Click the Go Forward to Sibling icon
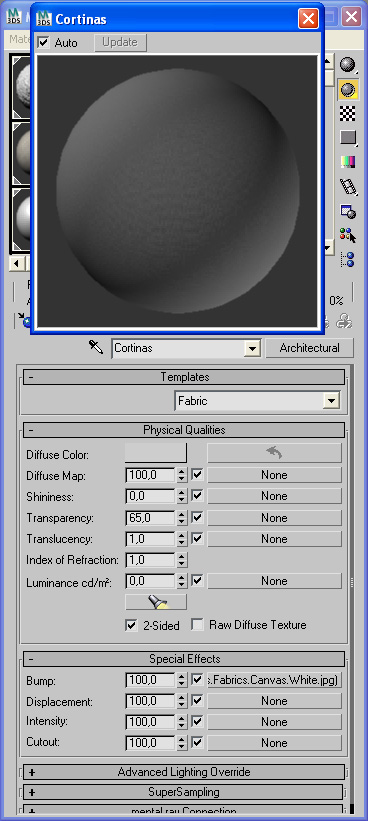The height and width of the screenshot is (821, 368). pyautogui.click(x=344, y=321)
